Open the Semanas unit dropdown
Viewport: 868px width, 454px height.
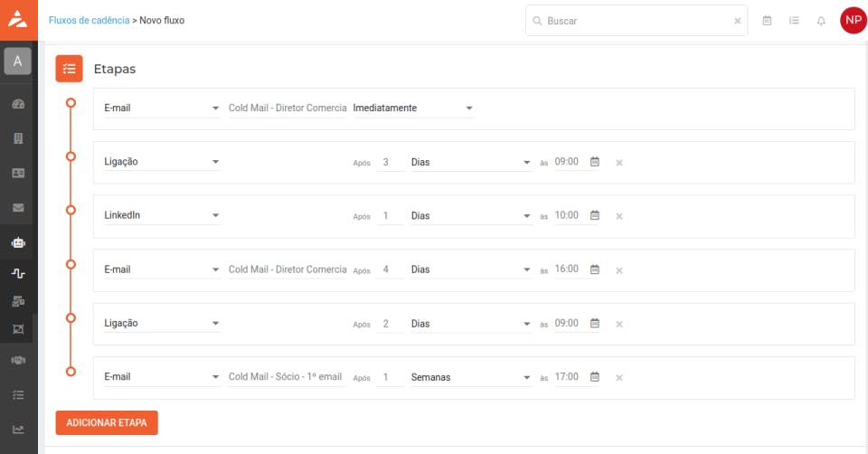[527, 378]
